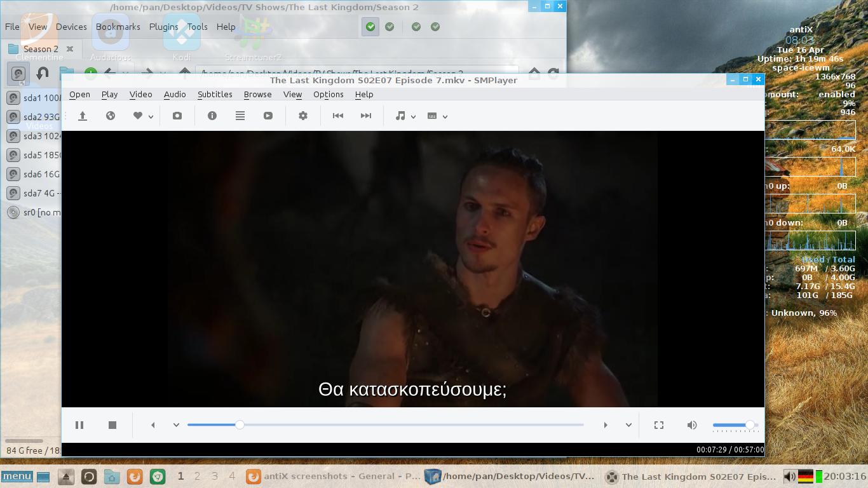Toggle panel 1 check button in file manager
Image resolution: width=868 pixels, height=488 pixels.
(x=370, y=27)
